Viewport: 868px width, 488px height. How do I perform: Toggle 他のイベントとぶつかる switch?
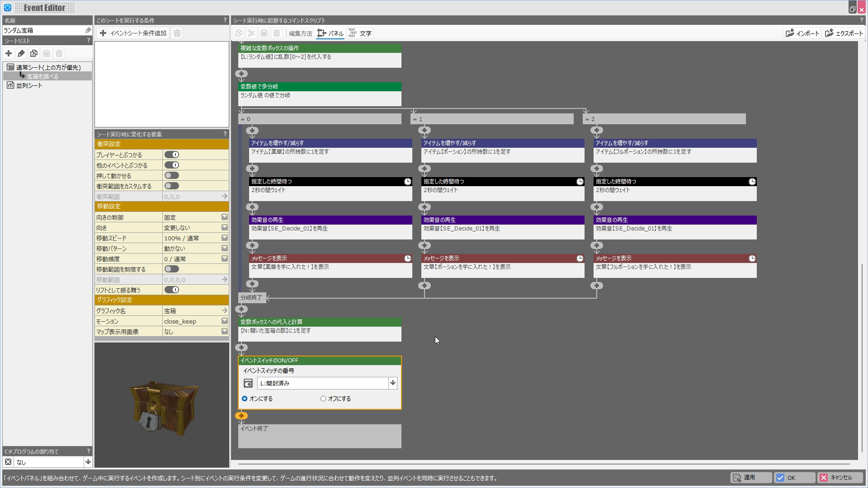[x=172, y=165]
